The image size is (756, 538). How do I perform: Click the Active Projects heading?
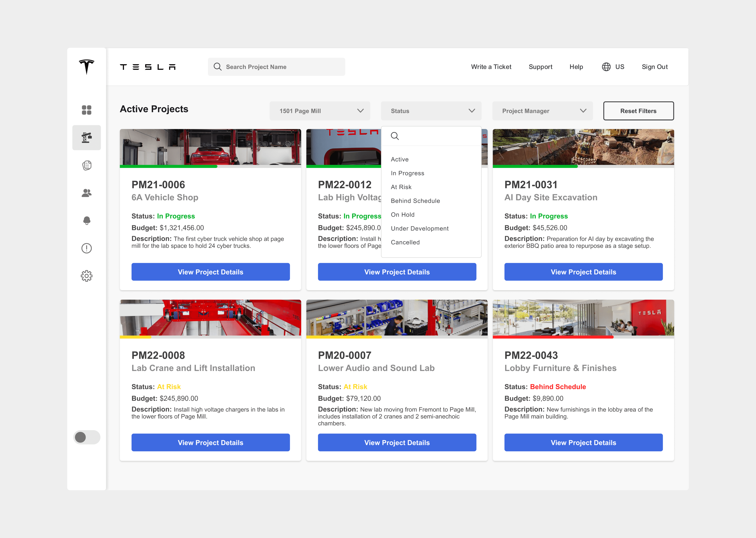(154, 109)
